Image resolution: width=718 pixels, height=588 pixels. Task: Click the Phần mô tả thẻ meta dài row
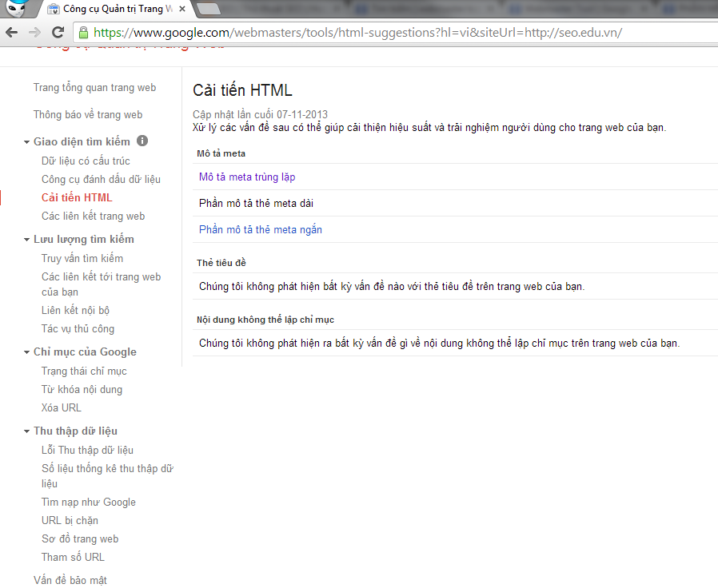(x=455, y=203)
